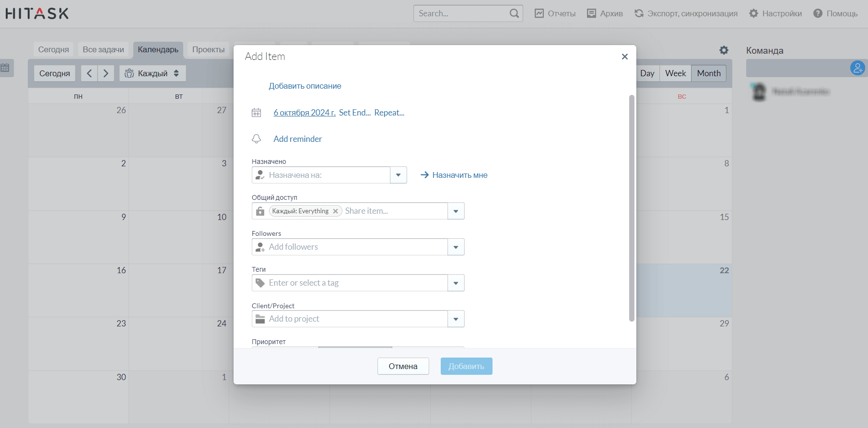
Task: Select Week calendar view
Action: tap(676, 73)
